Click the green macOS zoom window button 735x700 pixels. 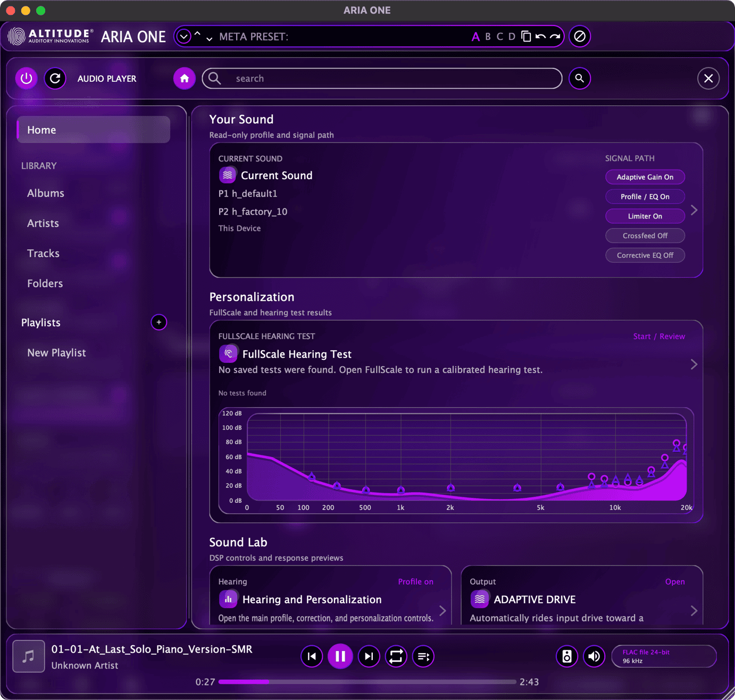point(40,10)
